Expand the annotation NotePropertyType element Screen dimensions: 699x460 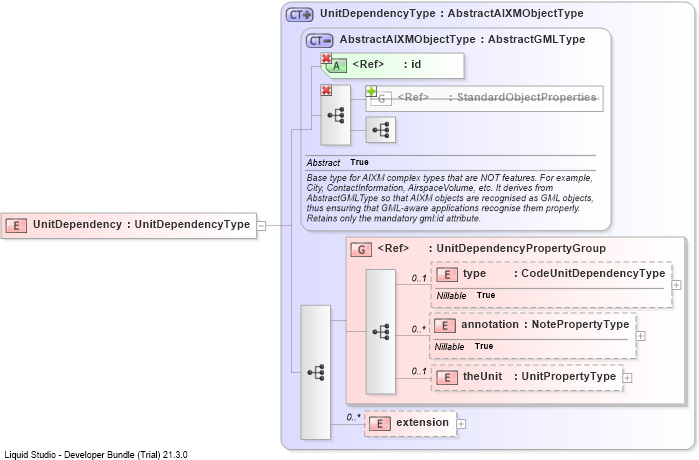point(641,336)
